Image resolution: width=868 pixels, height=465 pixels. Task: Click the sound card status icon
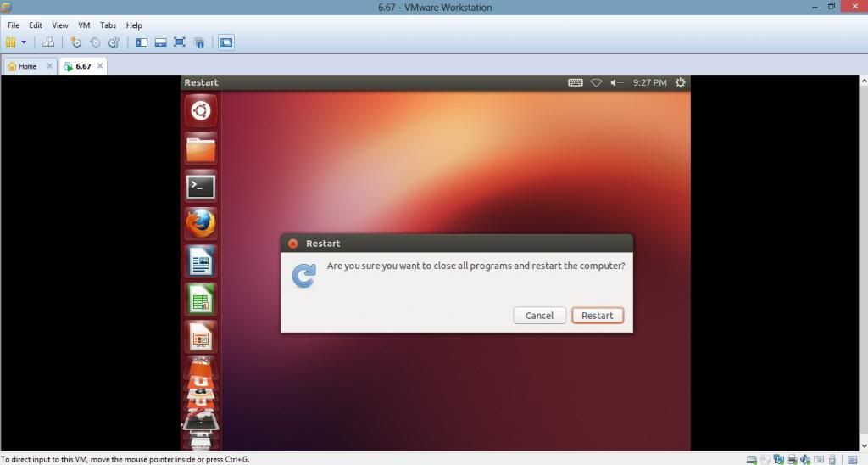coord(805,459)
